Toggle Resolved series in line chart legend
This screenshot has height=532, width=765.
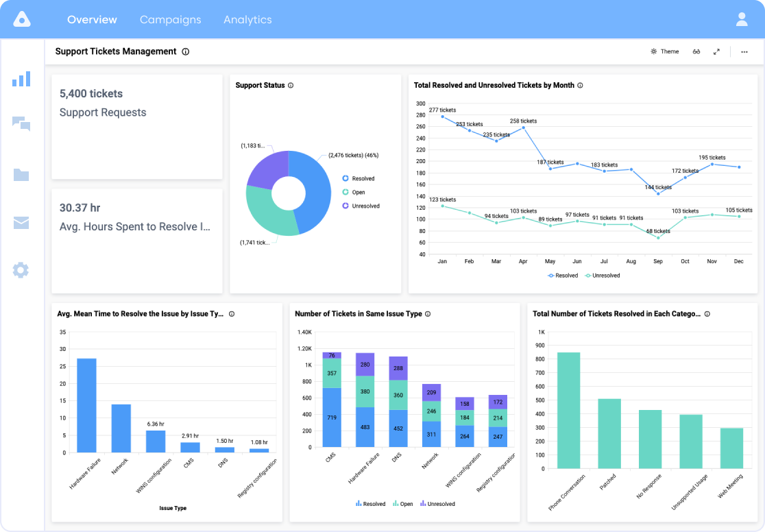563,276
